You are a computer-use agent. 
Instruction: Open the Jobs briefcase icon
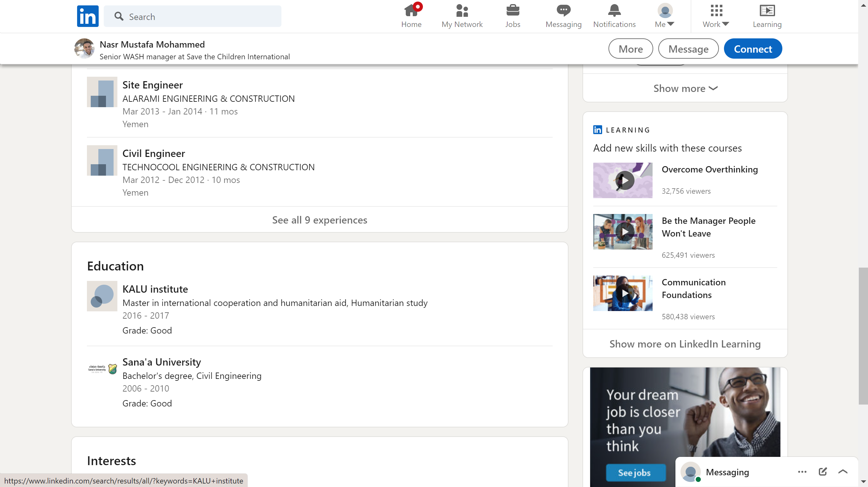tap(512, 11)
